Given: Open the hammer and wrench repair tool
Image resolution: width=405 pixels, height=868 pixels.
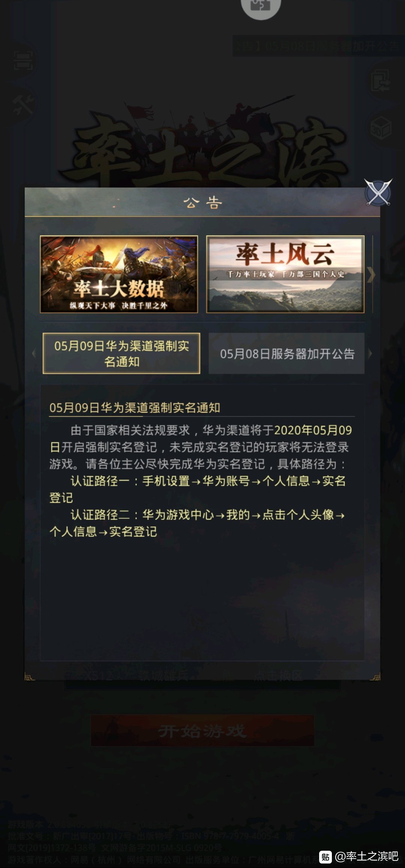Looking at the screenshot, I should pos(23,104).
